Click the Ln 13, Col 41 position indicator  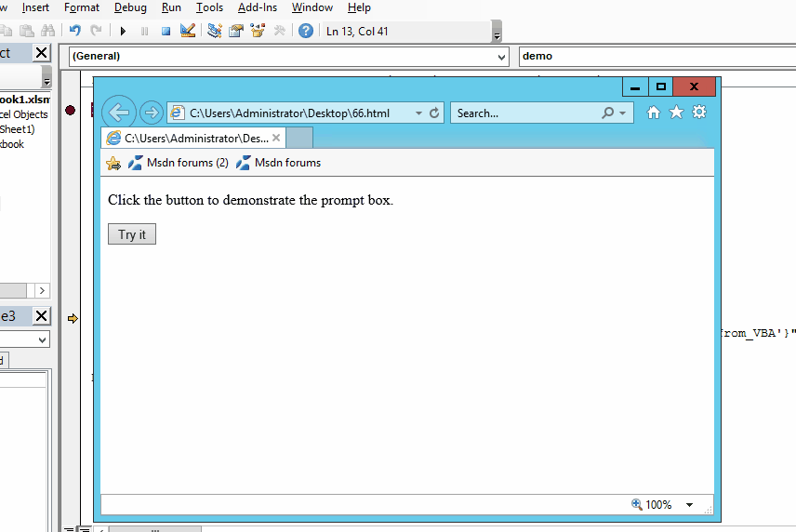pos(357,32)
